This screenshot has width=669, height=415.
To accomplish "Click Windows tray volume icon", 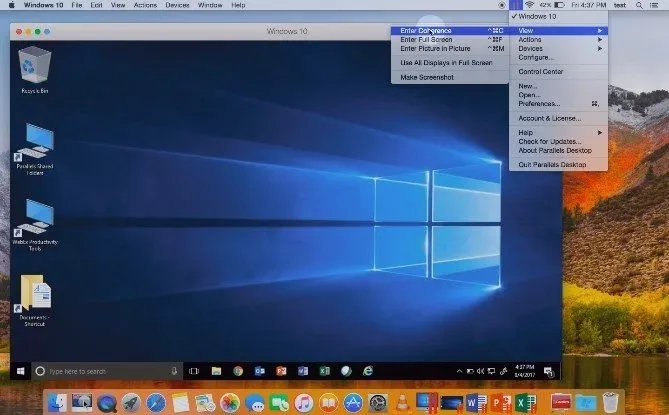I will [x=480, y=371].
